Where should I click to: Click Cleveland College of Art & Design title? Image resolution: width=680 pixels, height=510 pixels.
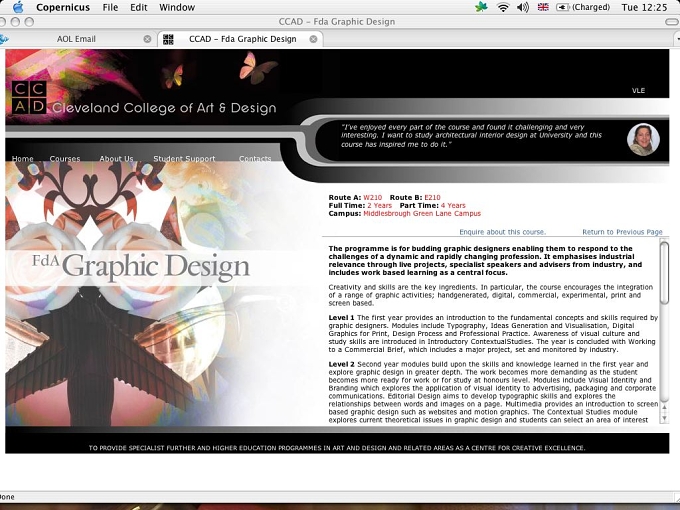tap(164, 108)
